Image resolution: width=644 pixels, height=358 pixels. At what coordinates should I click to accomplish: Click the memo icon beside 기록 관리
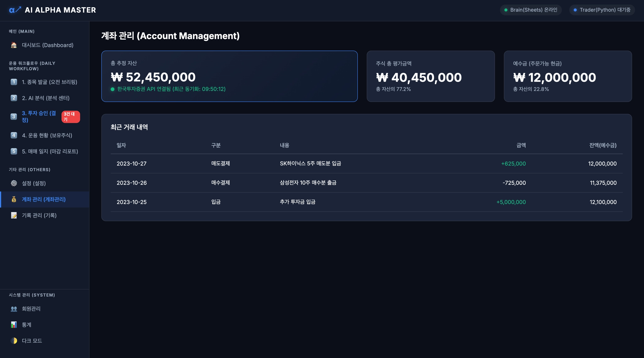[x=14, y=215]
